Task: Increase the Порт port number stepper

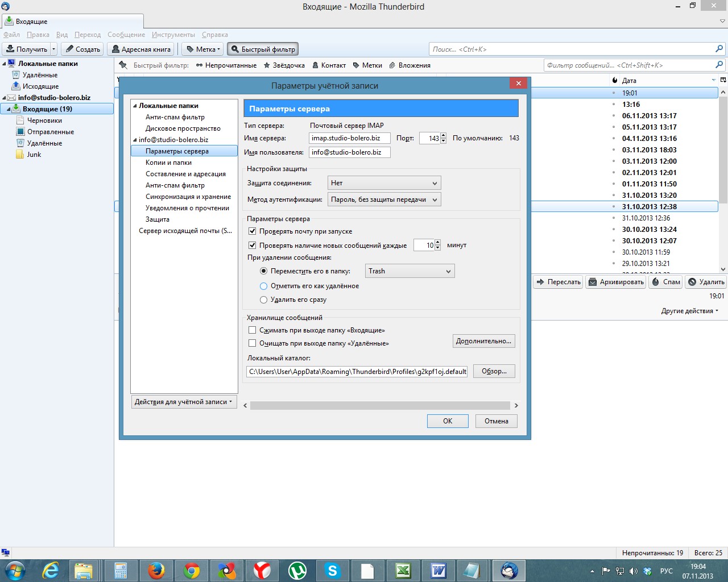Action: coord(444,135)
